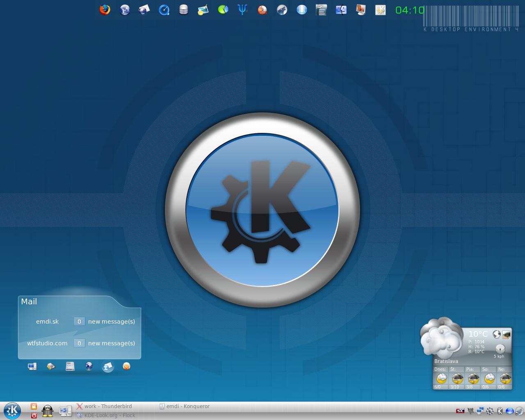Select the wtfstudio.com mail account label
Viewport: 525px width, 420px height.
pos(47,343)
